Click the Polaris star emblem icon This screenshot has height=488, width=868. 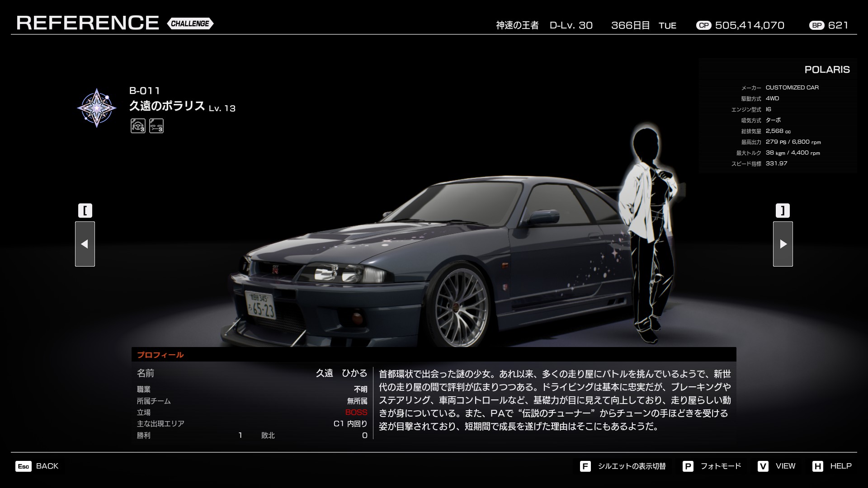96,108
